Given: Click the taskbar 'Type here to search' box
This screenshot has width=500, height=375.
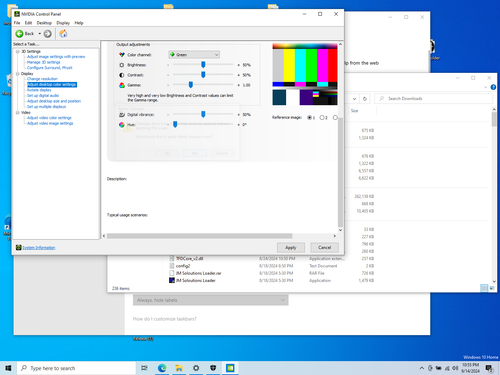Looking at the screenshot, I should pos(77,368).
